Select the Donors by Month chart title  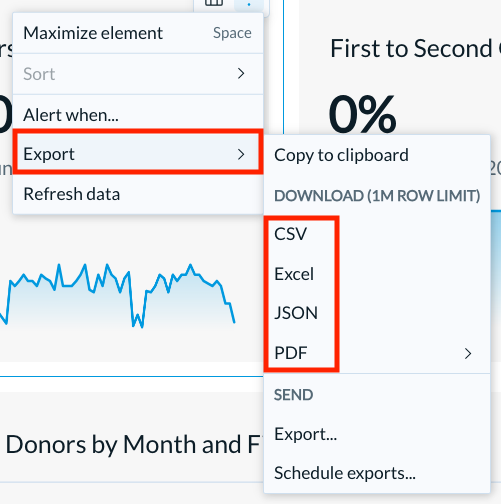(134, 445)
